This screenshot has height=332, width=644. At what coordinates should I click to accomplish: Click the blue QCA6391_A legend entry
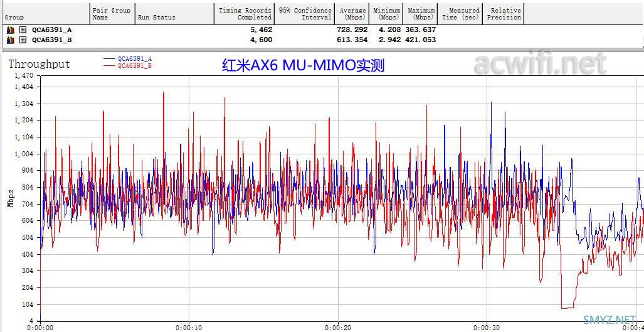128,59
